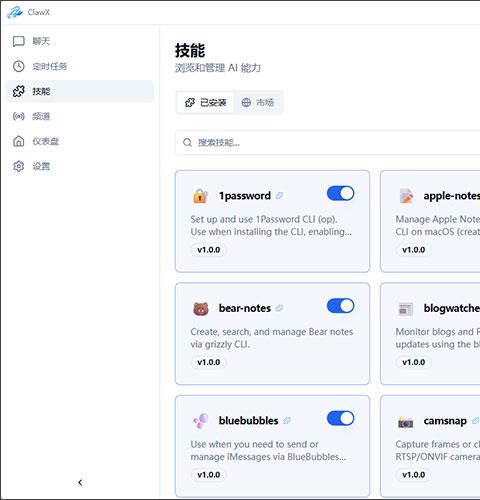Click the magnifier icon in search box
Screen dimensions: 480x500
pos(187,143)
